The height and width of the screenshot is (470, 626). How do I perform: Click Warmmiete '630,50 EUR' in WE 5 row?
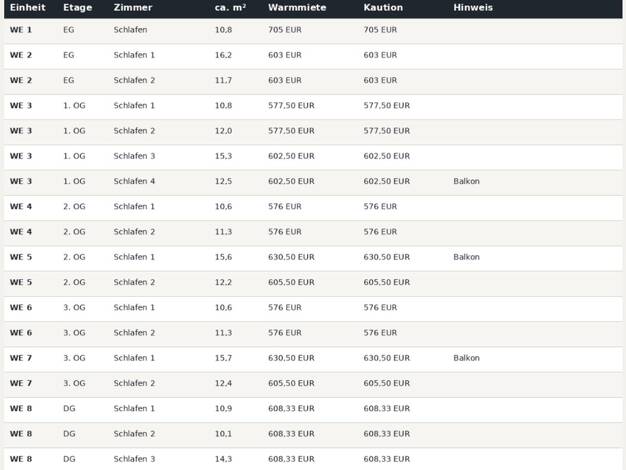291,257
